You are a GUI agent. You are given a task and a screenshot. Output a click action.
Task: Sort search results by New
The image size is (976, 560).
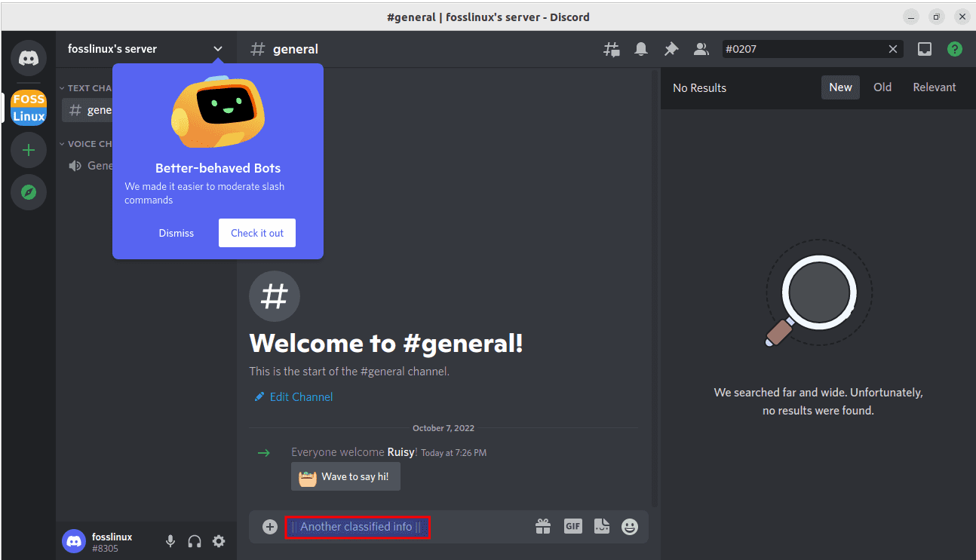[x=840, y=87]
